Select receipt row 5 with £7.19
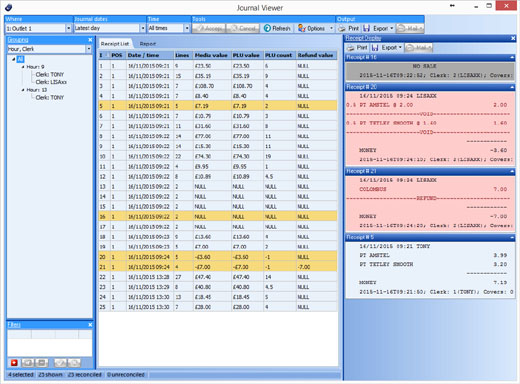The width and height of the screenshot is (520, 384). pos(218,106)
